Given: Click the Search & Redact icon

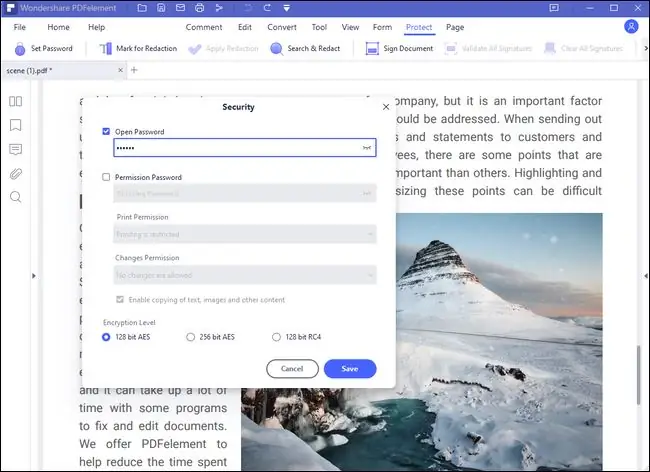Looking at the screenshot, I should 277,49.
